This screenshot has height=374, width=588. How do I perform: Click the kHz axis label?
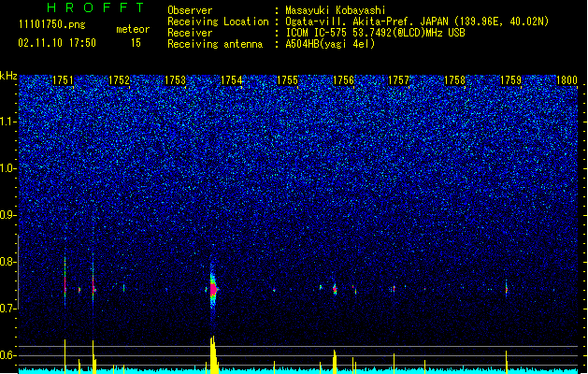tap(8, 76)
